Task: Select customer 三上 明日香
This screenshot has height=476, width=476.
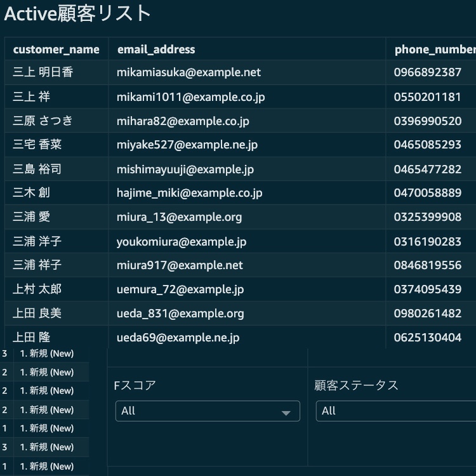Action: click(43, 72)
